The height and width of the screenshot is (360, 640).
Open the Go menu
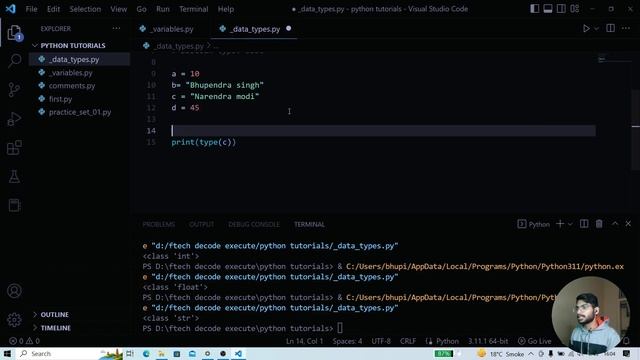click(141, 9)
